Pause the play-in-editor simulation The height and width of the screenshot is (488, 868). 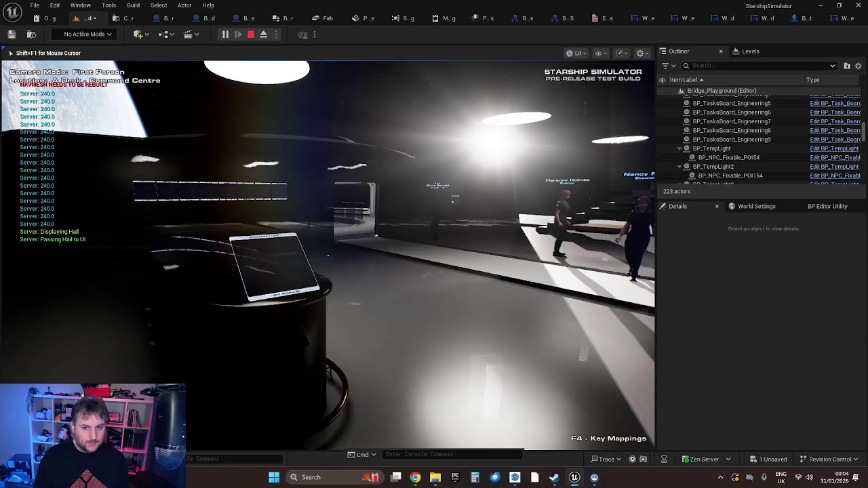point(225,35)
